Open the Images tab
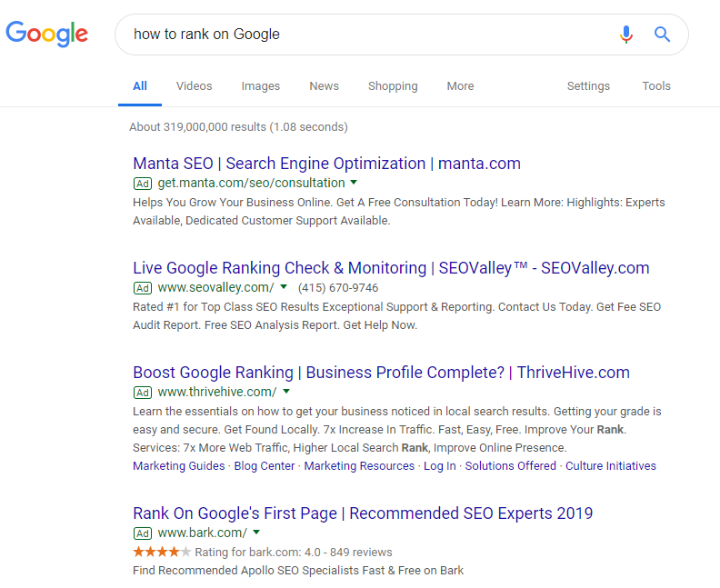The width and height of the screenshot is (720, 588). [x=260, y=86]
